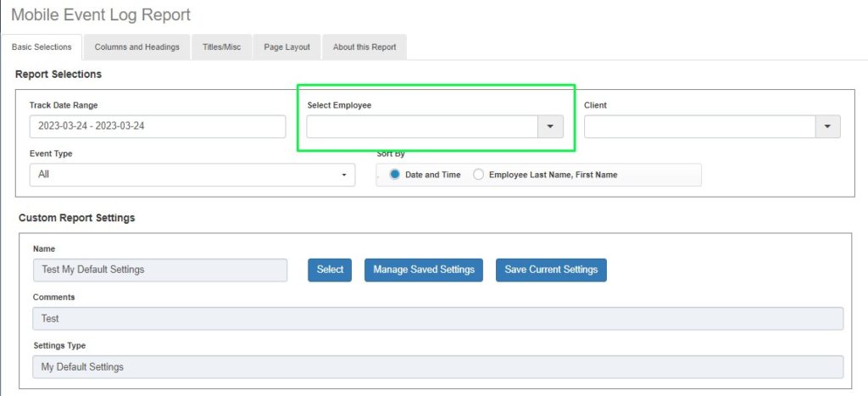
Task: Focus the Select Employee text box
Action: pos(422,126)
